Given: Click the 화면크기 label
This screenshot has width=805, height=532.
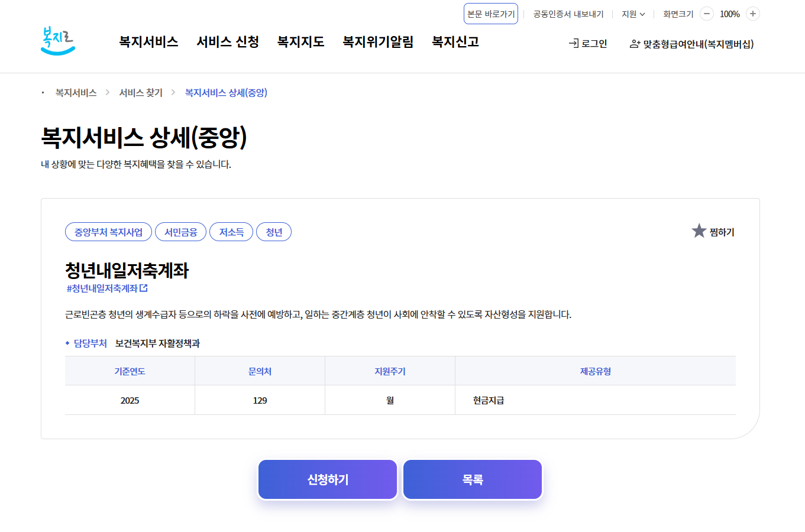Looking at the screenshot, I should [x=678, y=14].
